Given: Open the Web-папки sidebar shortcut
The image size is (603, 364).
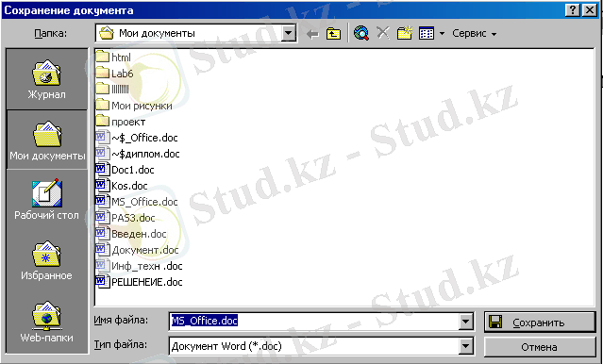Looking at the screenshot, I should coord(46,323).
